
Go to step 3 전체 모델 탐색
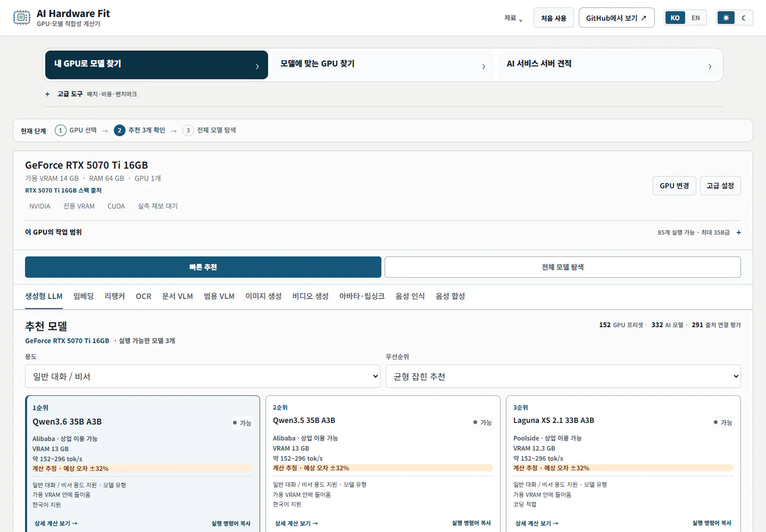coord(210,130)
